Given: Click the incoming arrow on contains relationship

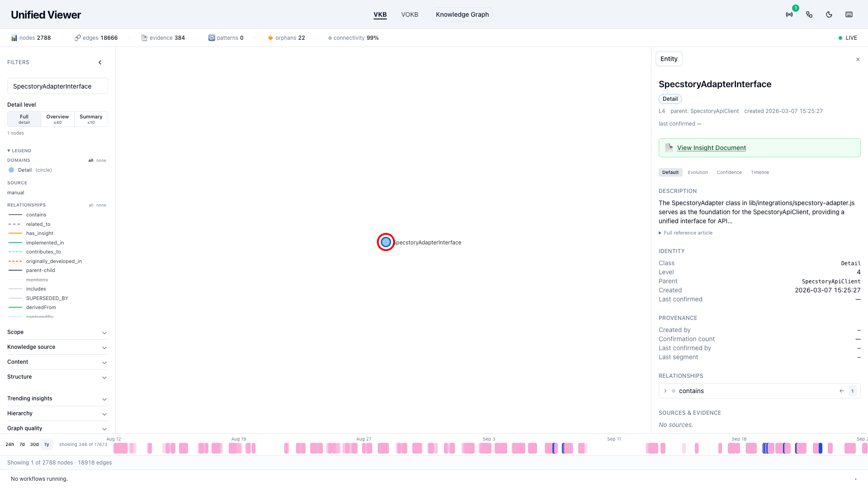Looking at the screenshot, I should click(x=842, y=391).
